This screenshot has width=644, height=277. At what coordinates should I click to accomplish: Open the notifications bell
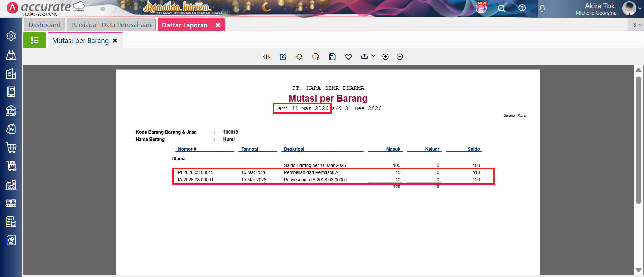click(x=542, y=8)
